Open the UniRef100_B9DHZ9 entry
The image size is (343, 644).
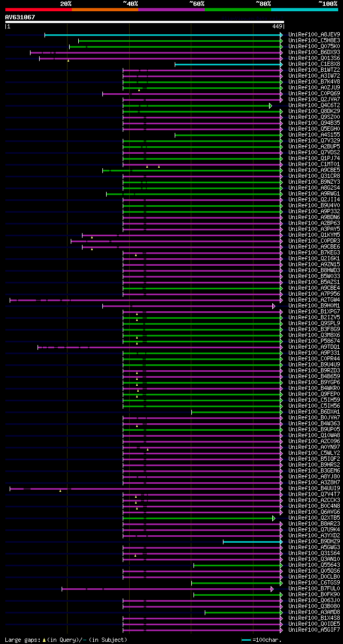314,542
